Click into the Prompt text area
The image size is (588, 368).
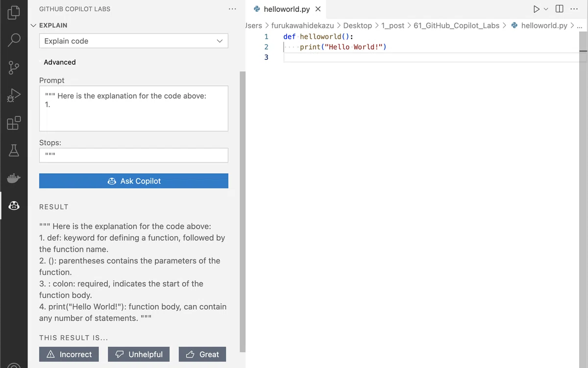(x=134, y=108)
